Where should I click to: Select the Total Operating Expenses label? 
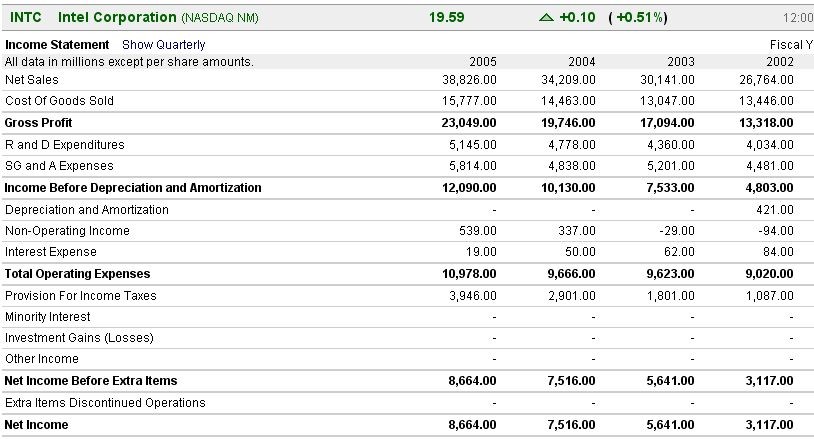coord(77,274)
